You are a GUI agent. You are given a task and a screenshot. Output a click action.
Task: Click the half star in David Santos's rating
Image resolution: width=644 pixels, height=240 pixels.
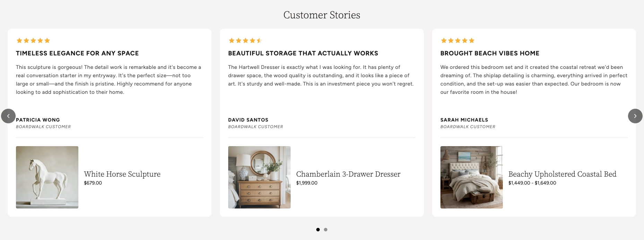point(259,40)
